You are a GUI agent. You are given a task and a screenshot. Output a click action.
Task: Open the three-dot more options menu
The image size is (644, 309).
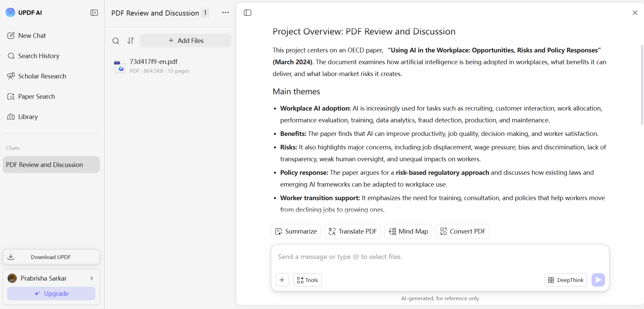(x=226, y=13)
